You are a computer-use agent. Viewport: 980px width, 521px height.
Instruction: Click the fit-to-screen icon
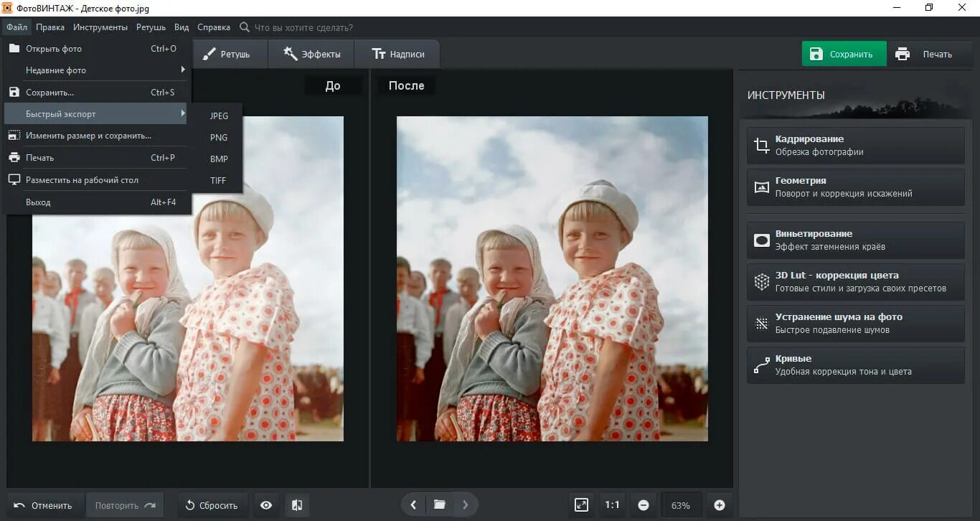click(x=581, y=505)
